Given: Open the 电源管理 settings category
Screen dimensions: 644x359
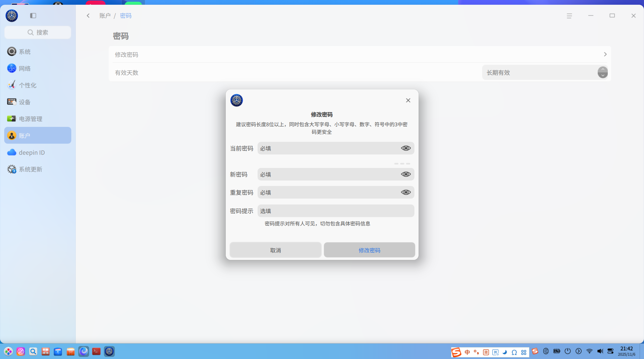Looking at the screenshot, I should [38, 119].
